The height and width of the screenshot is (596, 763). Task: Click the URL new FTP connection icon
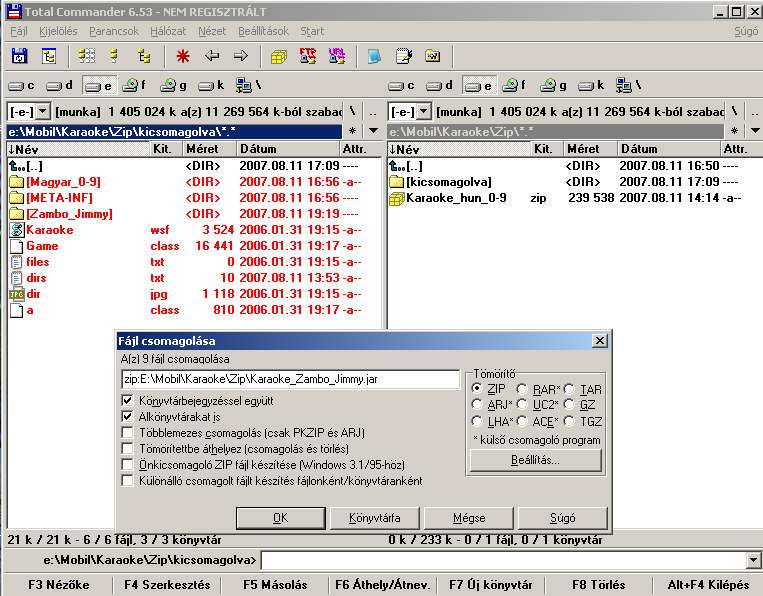point(337,56)
